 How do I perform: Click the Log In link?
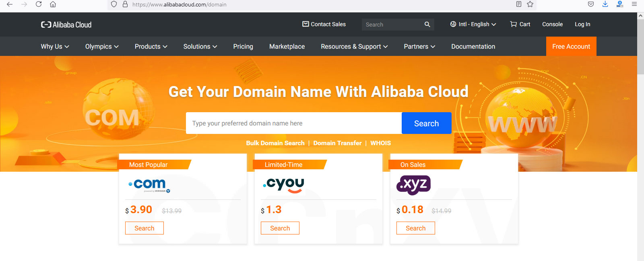pos(582,24)
